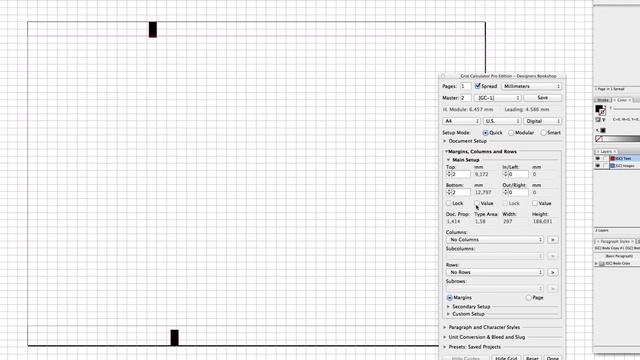Screen dimensions: 640x360
Task: Select Quick setup mode
Action: coord(485,133)
